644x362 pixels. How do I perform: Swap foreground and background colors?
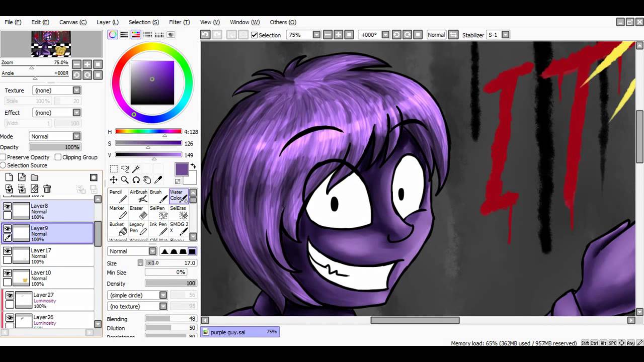coord(193,166)
